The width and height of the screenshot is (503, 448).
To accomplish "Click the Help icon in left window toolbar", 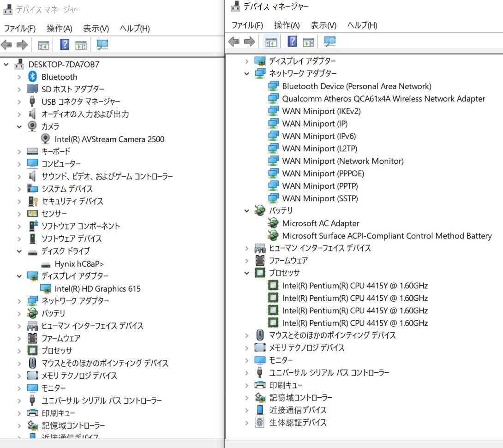I will tap(65, 45).
